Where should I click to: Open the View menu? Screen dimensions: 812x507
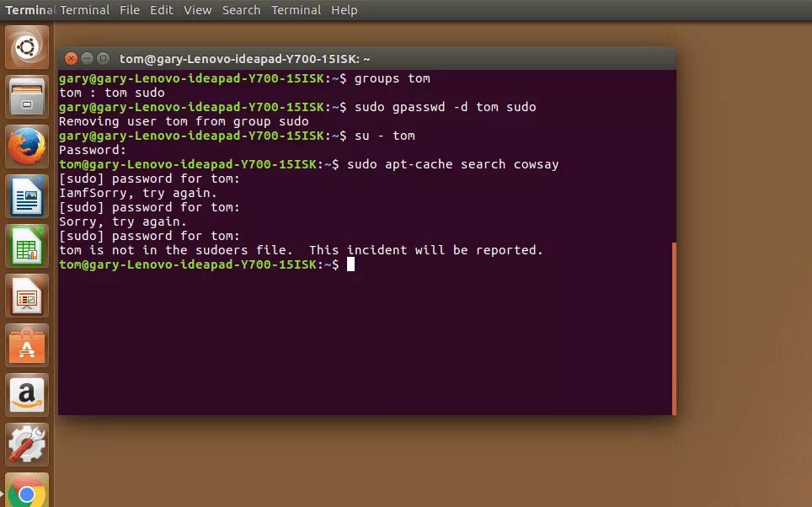click(x=197, y=10)
